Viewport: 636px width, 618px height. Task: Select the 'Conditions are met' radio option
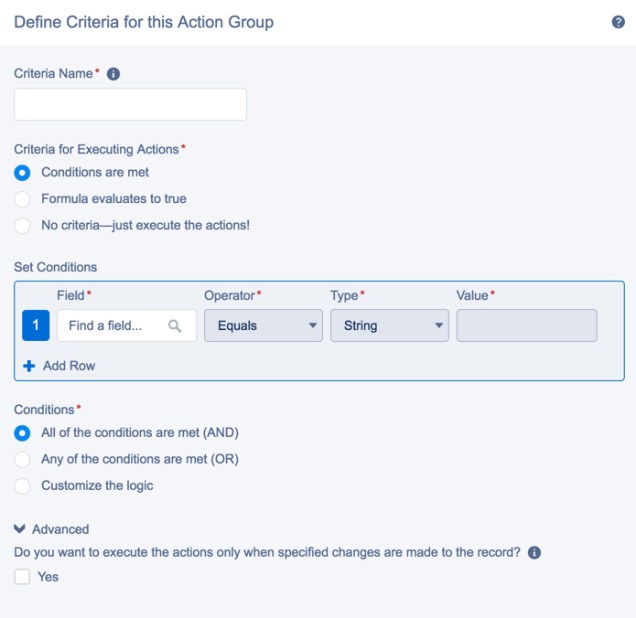[23, 173]
